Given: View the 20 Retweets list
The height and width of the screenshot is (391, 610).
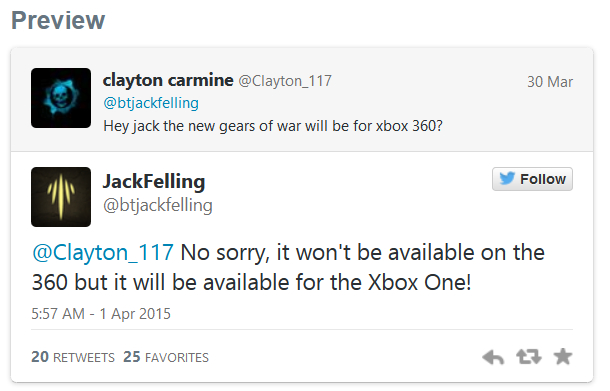Looking at the screenshot, I should tap(73, 357).
